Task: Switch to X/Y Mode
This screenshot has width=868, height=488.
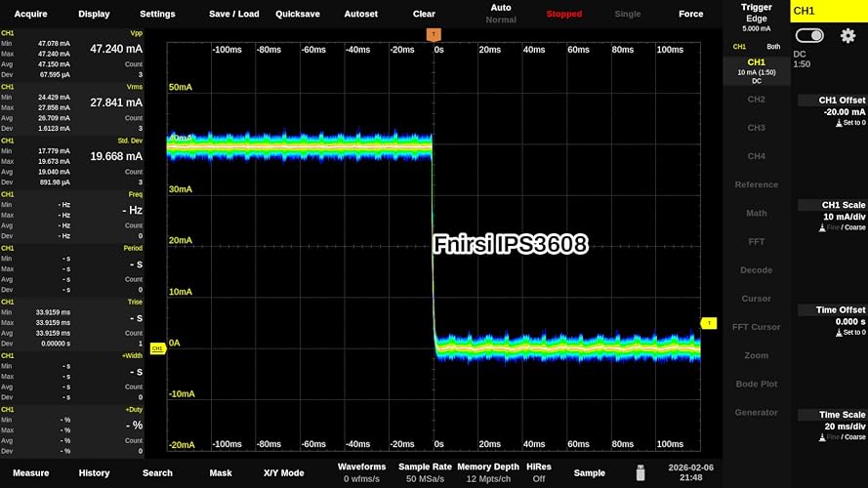Action: (283, 473)
